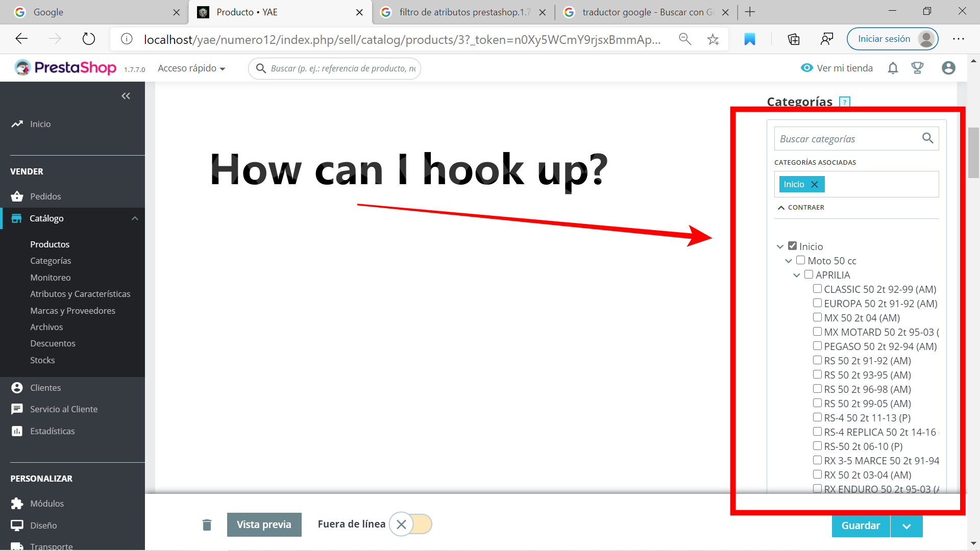Uncheck the Inicio category checkbox

pyautogui.click(x=792, y=246)
